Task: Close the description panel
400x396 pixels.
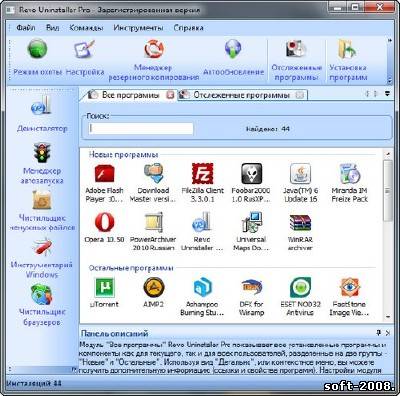Action: (388, 333)
